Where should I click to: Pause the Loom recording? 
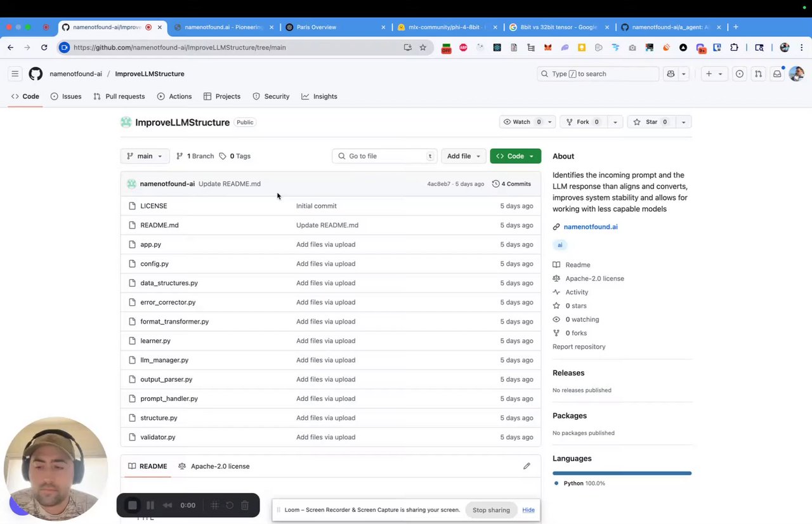pos(150,506)
